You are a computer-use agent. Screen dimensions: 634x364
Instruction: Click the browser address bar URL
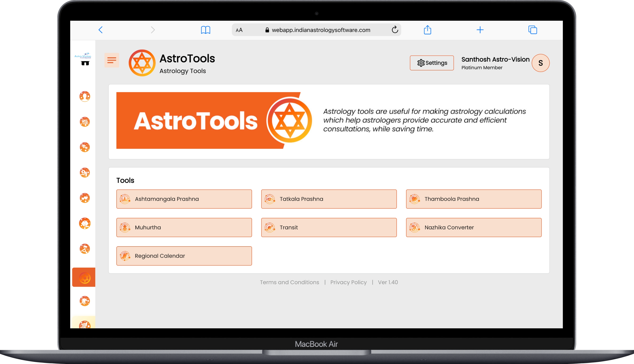click(x=321, y=30)
